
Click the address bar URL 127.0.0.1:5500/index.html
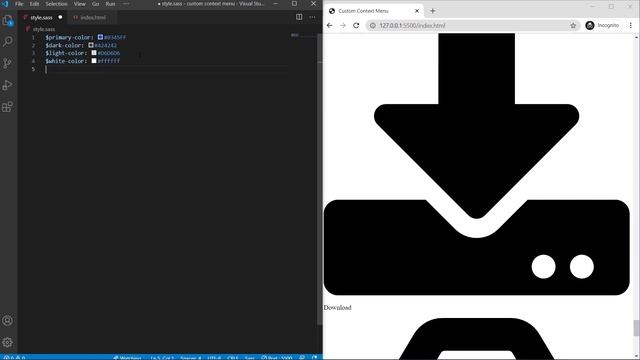click(412, 25)
